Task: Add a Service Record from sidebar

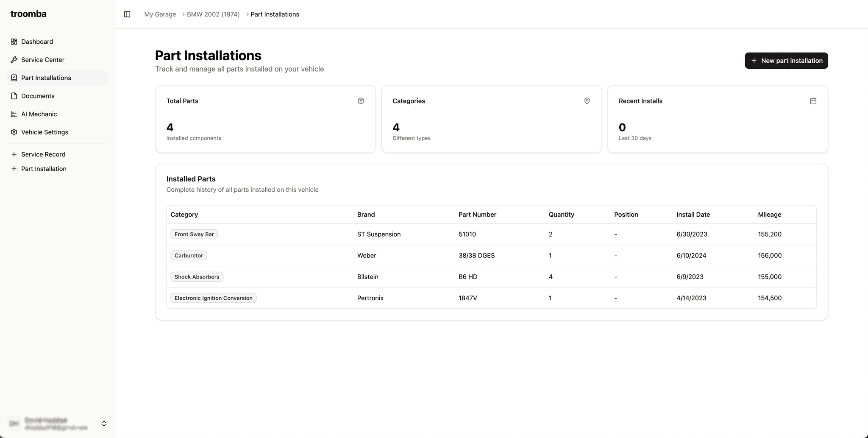Action: tap(43, 154)
